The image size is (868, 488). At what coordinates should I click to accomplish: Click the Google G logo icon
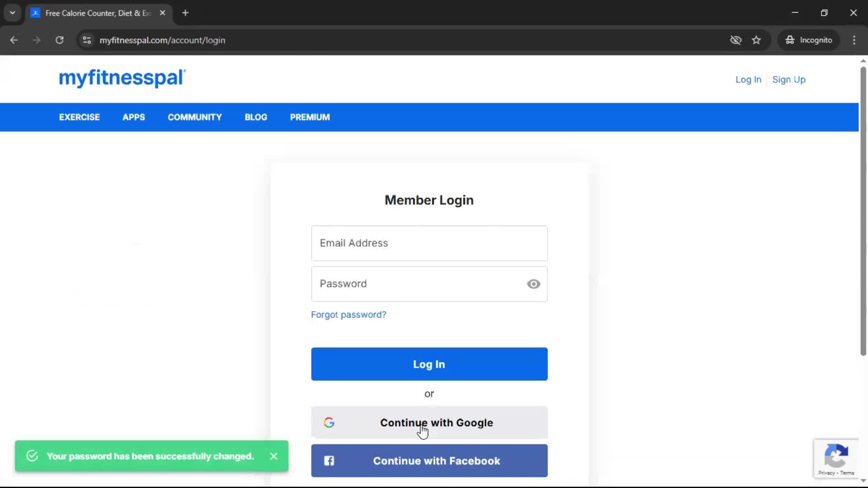(x=329, y=422)
